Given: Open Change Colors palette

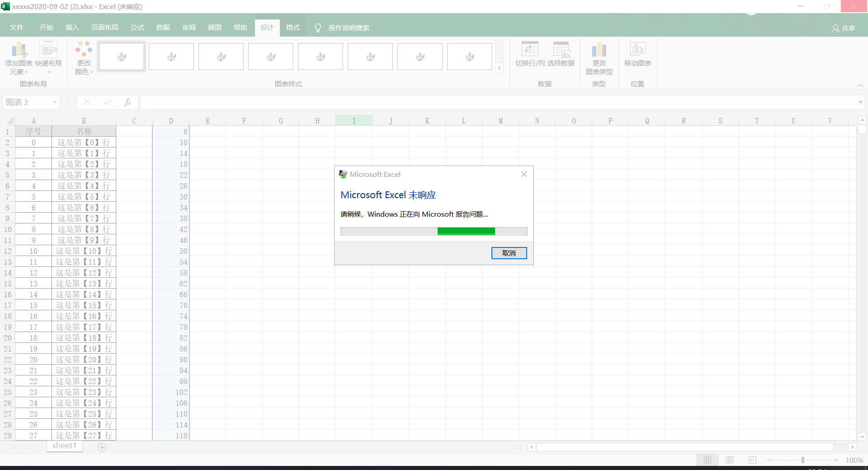Looking at the screenshot, I should pos(84,58).
